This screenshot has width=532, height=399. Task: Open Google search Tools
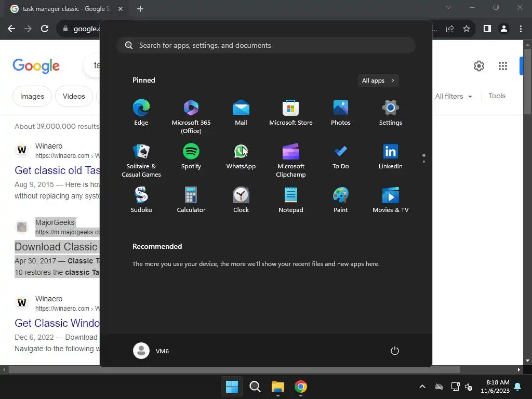tap(497, 96)
